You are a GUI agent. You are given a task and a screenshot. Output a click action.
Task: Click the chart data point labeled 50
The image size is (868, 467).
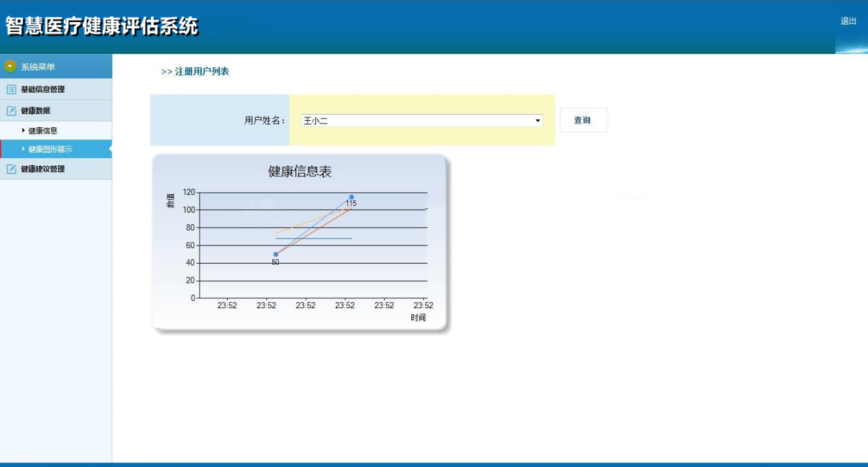pos(276,254)
